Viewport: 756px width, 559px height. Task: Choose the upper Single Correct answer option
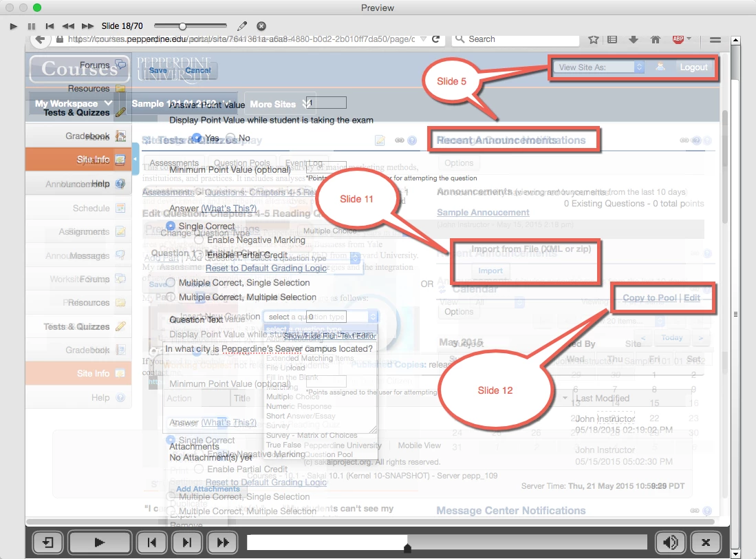click(x=171, y=226)
